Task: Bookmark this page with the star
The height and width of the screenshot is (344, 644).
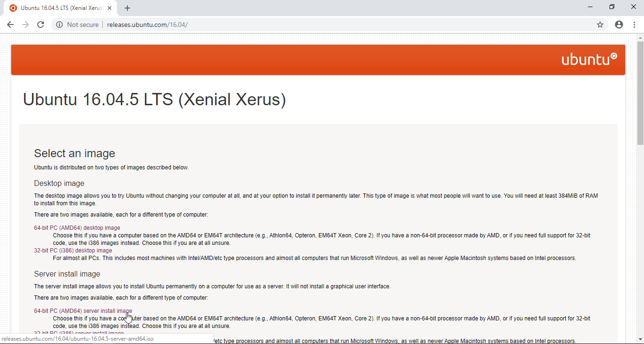Action: coord(600,25)
